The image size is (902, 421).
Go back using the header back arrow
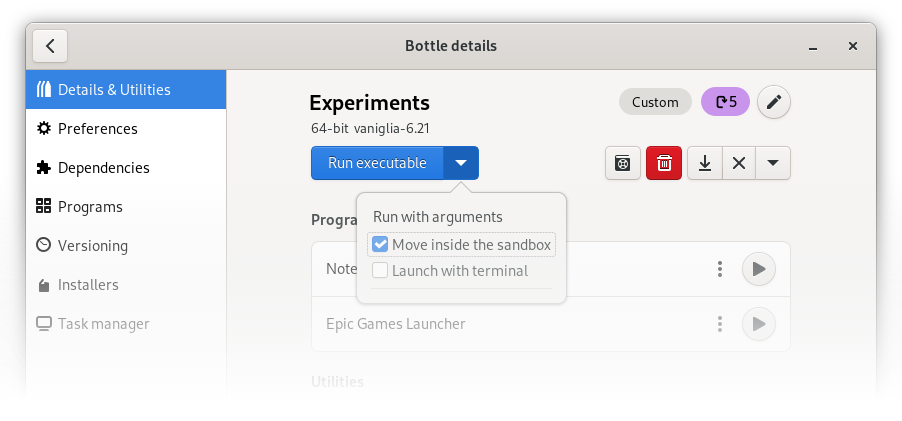pos(50,46)
